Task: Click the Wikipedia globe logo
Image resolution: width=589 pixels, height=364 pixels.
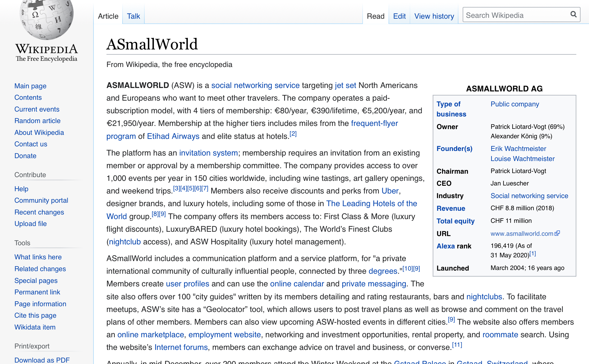Action: pyautogui.click(x=47, y=19)
